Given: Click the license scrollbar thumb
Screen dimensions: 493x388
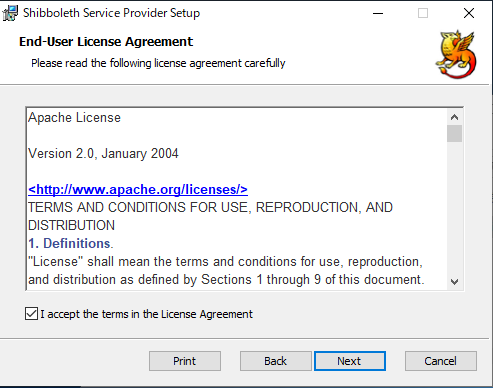Looking at the screenshot, I should pyautogui.click(x=454, y=134).
